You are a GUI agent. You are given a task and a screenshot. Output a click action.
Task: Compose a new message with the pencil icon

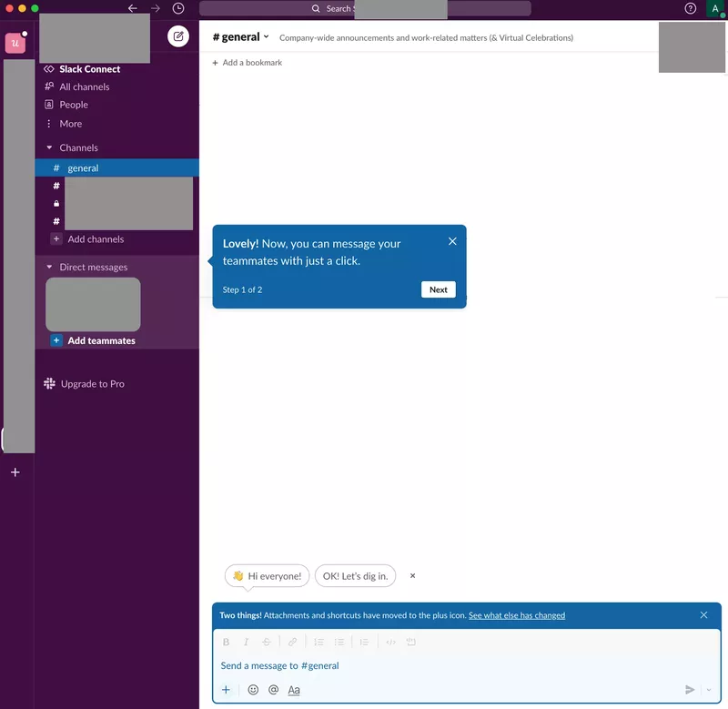[178, 34]
